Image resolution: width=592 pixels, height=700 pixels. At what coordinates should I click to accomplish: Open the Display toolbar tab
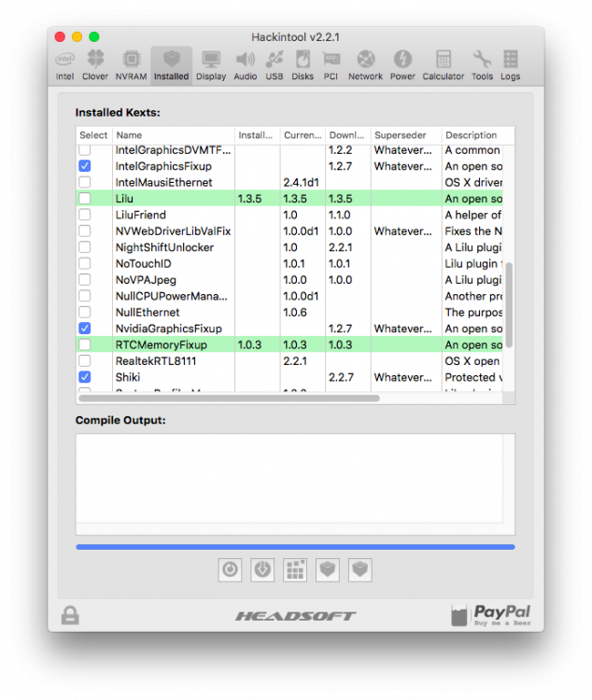(211, 65)
